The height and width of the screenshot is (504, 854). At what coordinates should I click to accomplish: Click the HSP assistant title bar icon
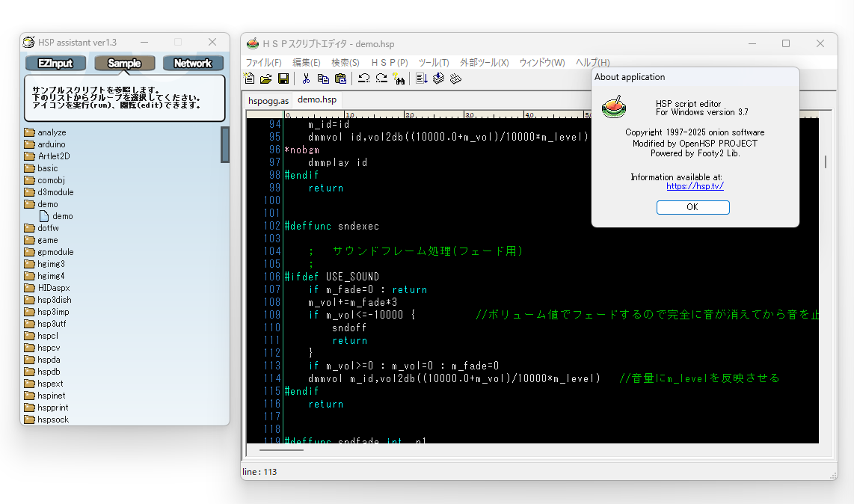[29, 42]
